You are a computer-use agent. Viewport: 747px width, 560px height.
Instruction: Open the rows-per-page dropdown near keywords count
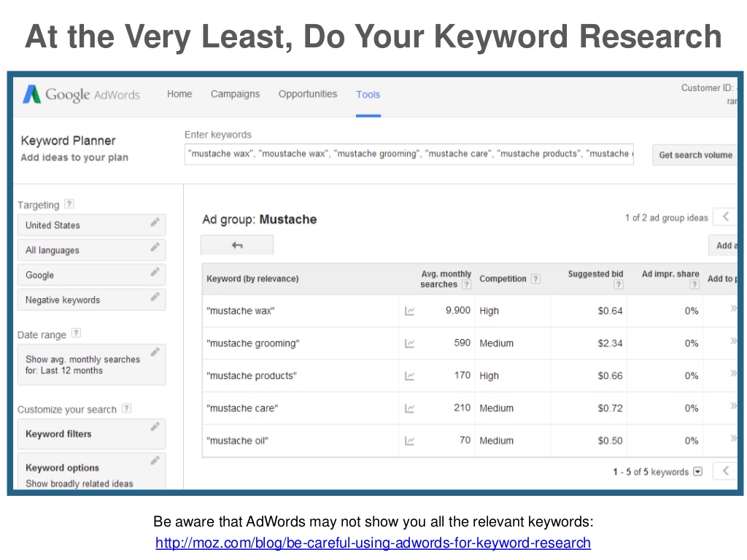[x=697, y=472]
